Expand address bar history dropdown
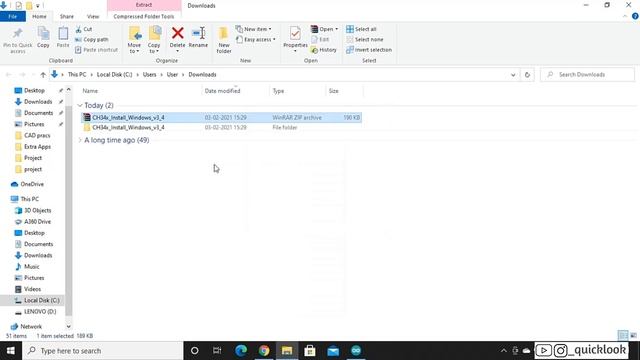 tap(513, 75)
